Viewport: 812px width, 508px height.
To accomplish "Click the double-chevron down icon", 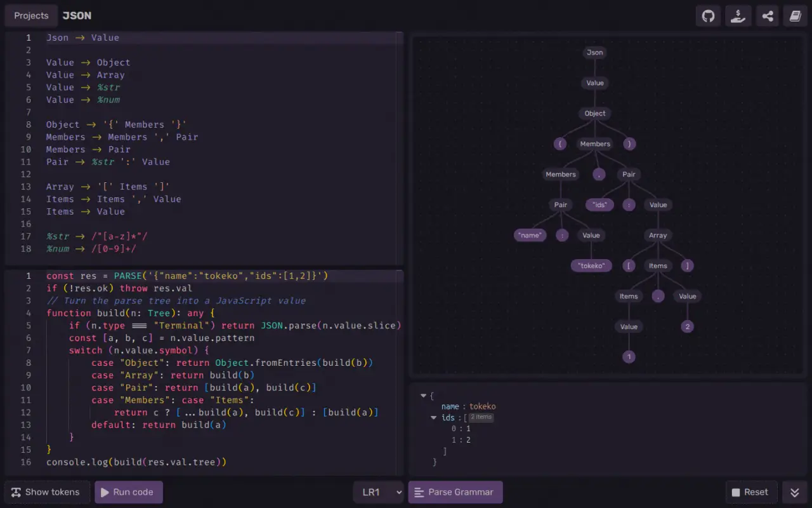I will [795, 492].
